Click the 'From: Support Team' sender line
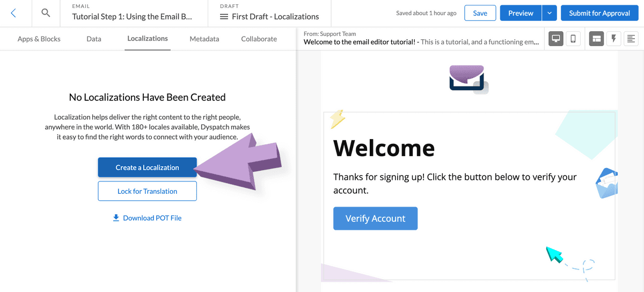This screenshot has height=292, width=644. 330,34
